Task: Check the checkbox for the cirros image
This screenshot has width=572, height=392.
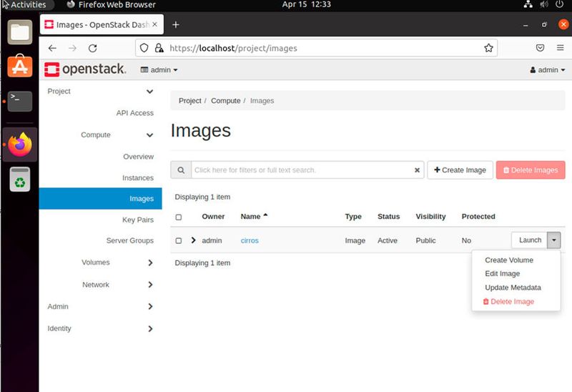Action: [178, 240]
